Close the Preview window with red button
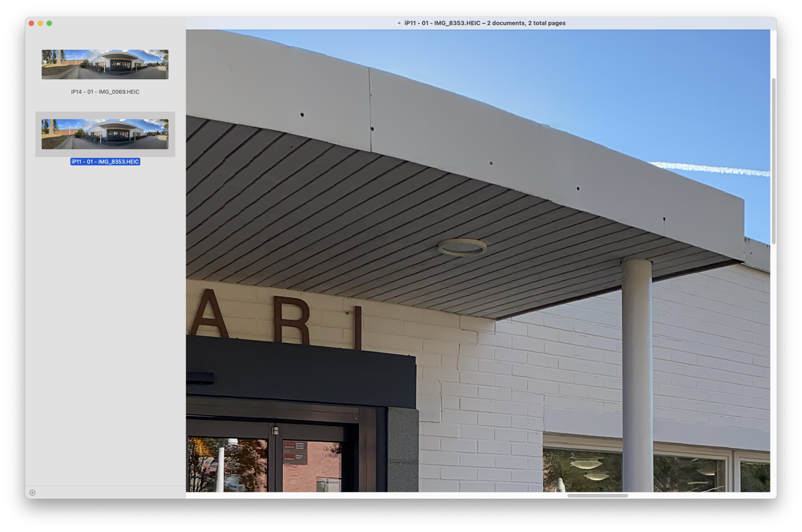This screenshot has height=532, width=802. (31, 23)
